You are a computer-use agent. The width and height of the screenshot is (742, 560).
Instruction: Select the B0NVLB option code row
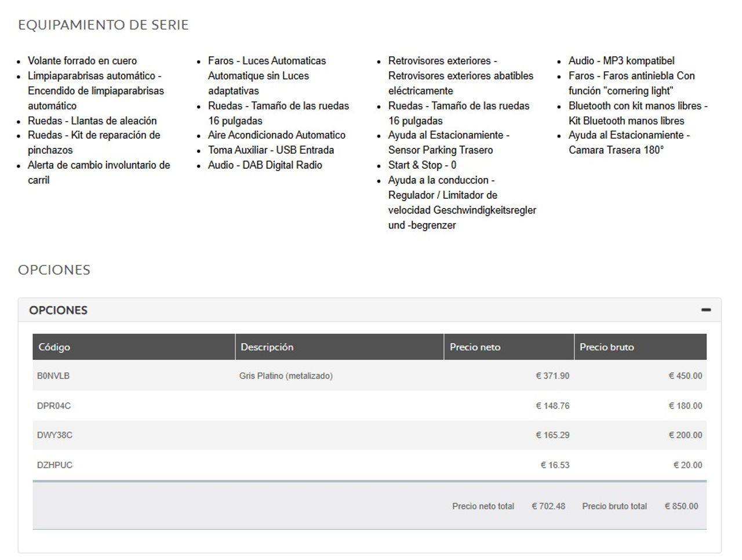(370, 376)
